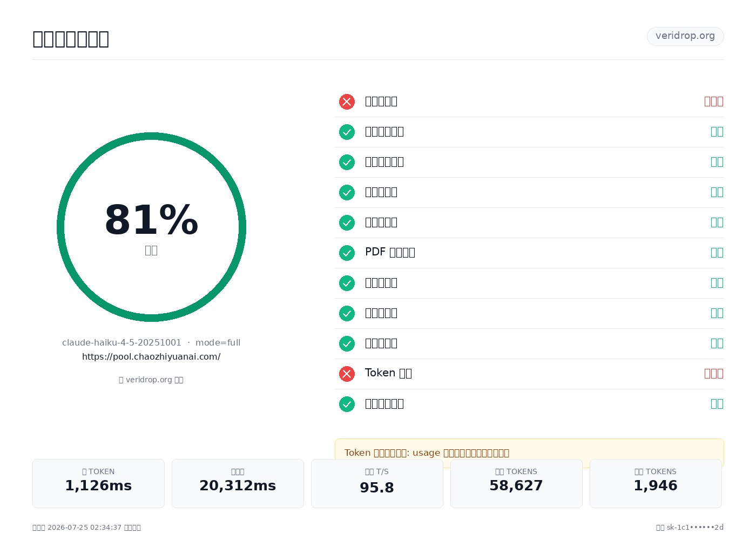This screenshot has width=756, height=540.
Task: Click the green check icon beside PDF row
Action: pos(347,253)
